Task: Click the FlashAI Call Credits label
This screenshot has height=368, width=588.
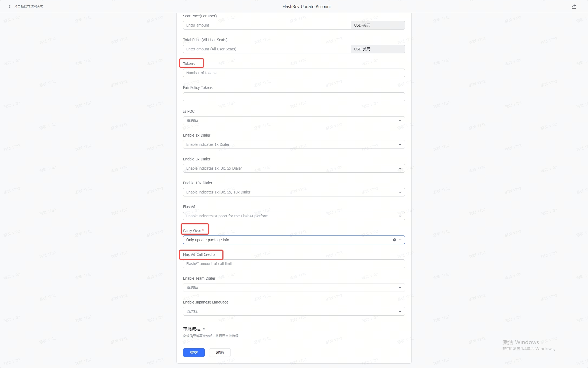Action: click(x=199, y=254)
